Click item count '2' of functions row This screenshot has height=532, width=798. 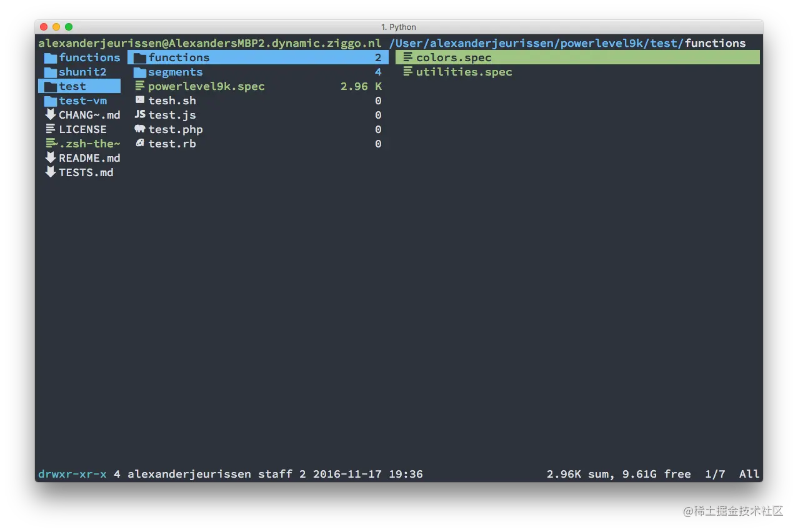(x=378, y=57)
